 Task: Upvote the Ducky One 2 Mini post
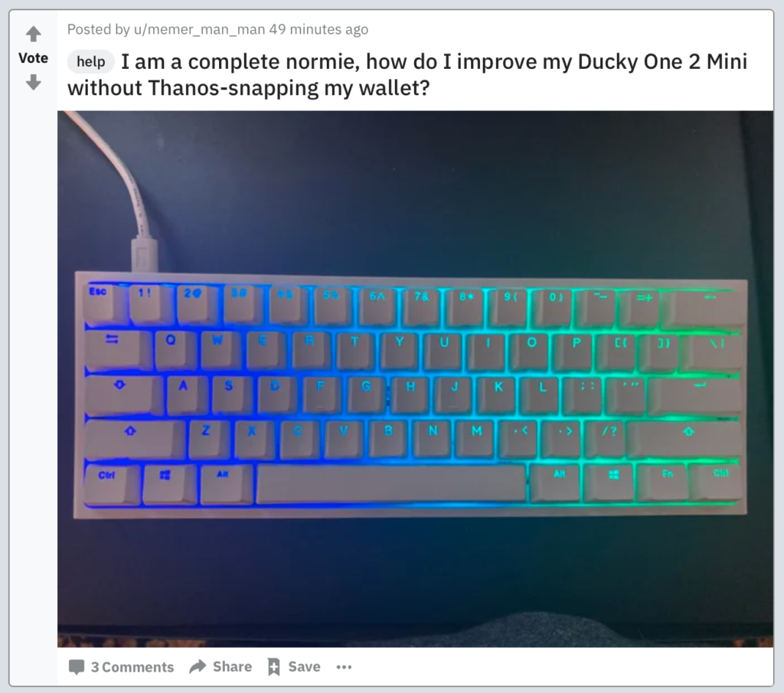(34, 34)
